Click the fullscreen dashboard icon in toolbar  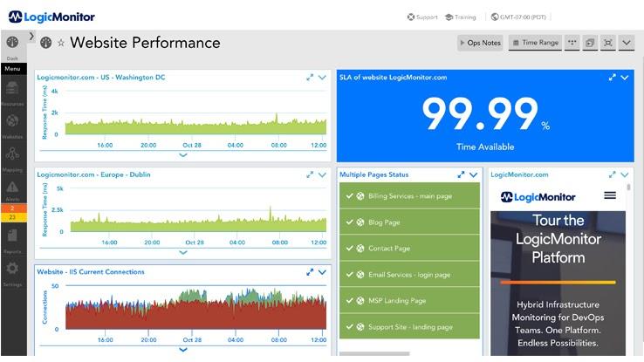click(607, 43)
